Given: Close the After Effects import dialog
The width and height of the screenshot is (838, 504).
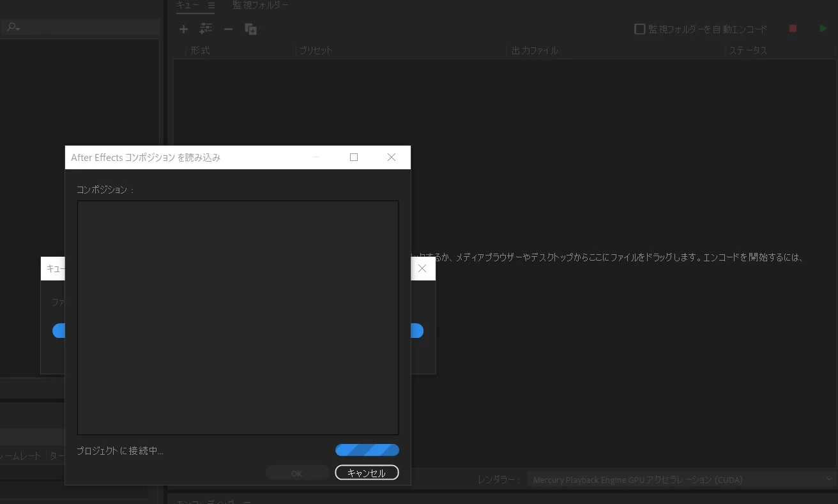Looking at the screenshot, I should (x=392, y=157).
